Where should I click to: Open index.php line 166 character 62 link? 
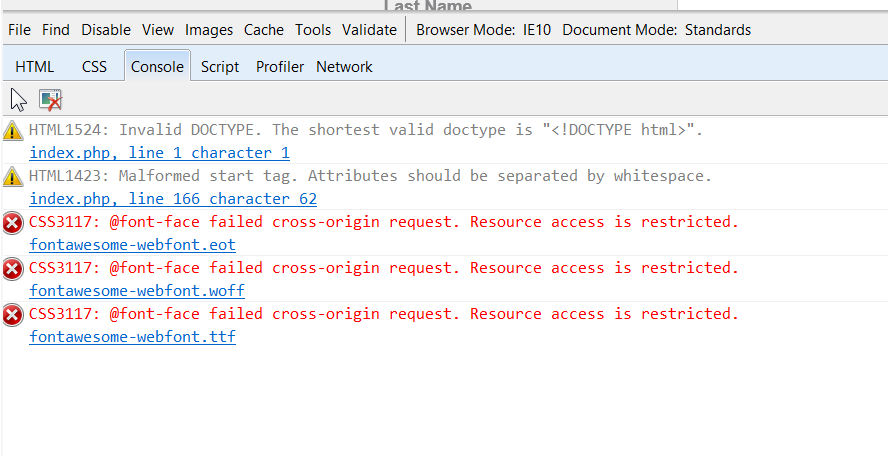click(x=173, y=199)
